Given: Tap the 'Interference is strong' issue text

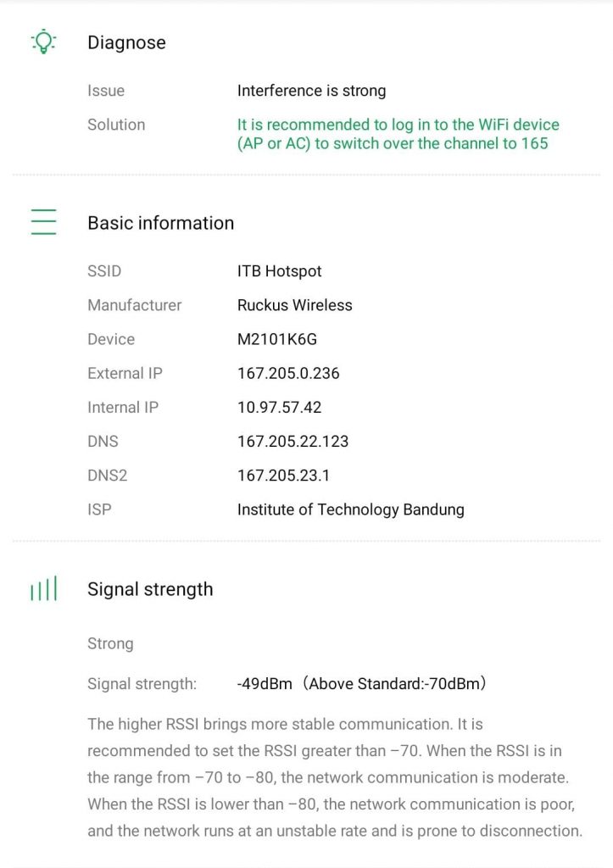Looking at the screenshot, I should [x=311, y=91].
